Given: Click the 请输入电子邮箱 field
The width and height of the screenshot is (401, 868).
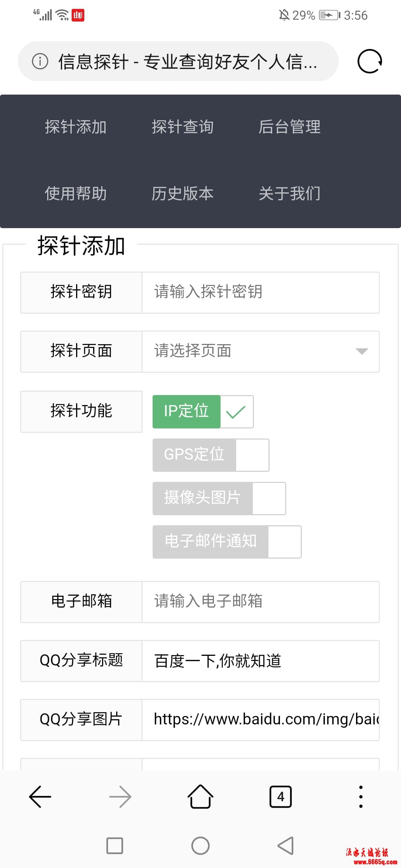Looking at the screenshot, I should [x=261, y=602].
